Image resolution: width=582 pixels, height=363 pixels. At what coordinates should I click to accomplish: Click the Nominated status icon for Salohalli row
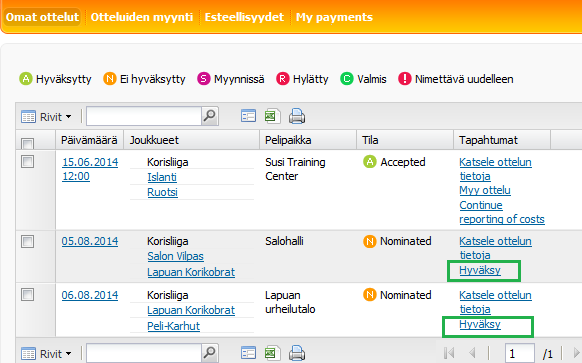pyautogui.click(x=370, y=241)
